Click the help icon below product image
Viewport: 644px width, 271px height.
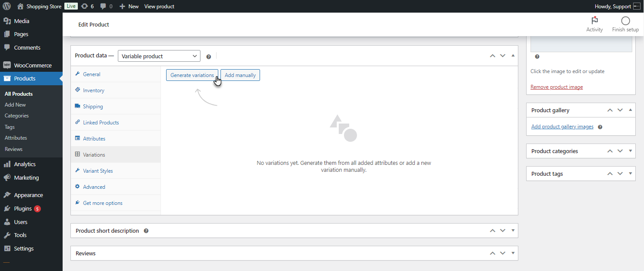537,57
